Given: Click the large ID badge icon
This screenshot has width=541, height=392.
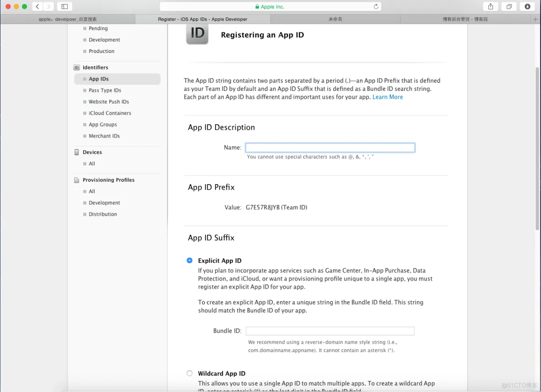Looking at the screenshot, I should 197,34.
